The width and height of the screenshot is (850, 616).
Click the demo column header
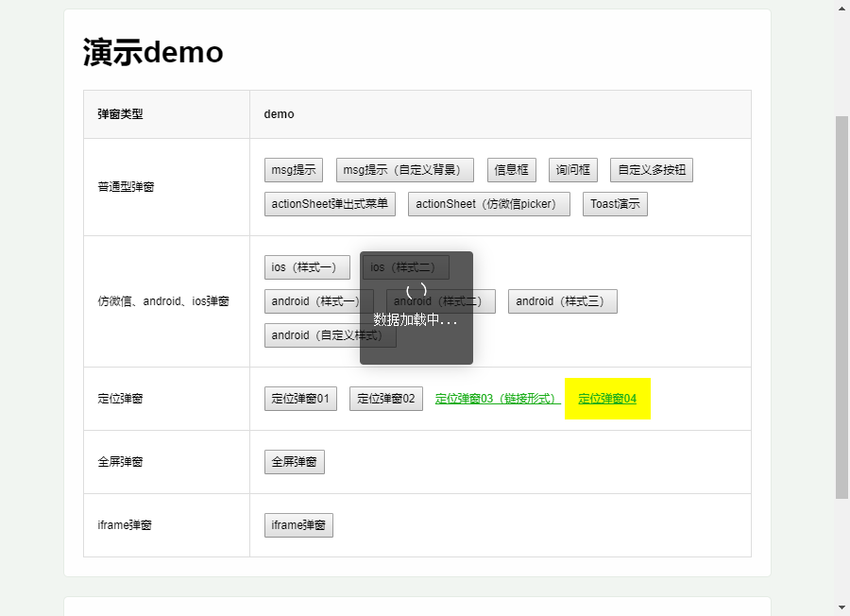[x=280, y=114]
